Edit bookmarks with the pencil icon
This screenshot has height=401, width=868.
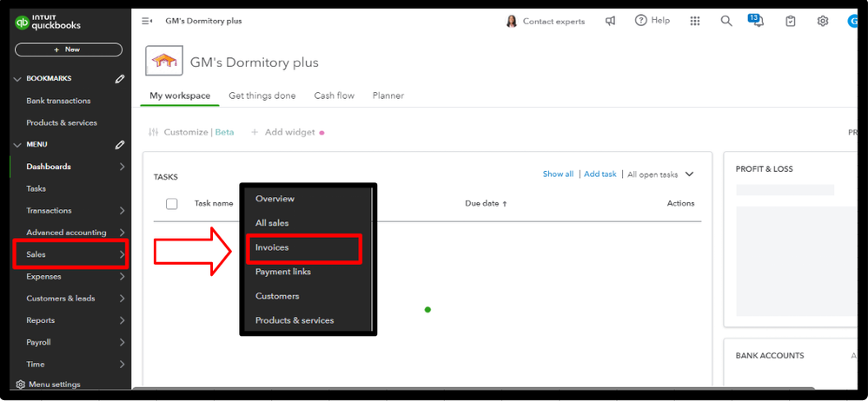[x=120, y=79]
